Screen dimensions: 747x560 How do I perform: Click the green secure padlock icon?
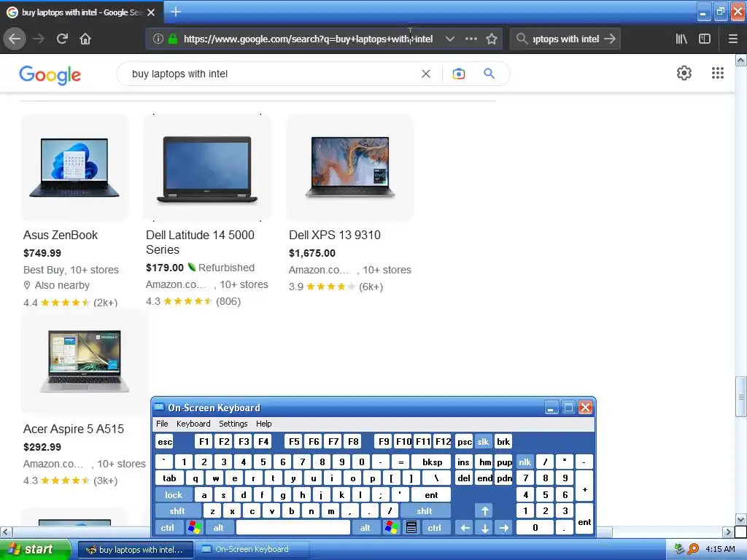173,39
